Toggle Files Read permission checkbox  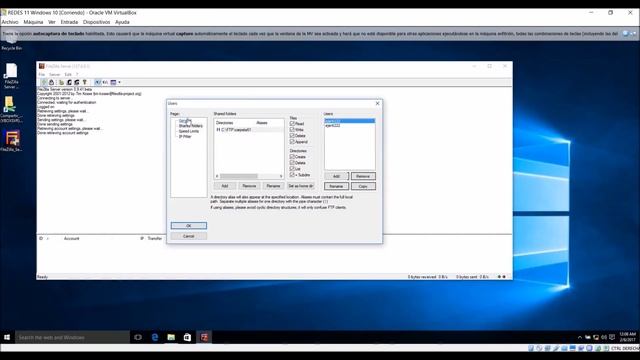click(x=292, y=123)
